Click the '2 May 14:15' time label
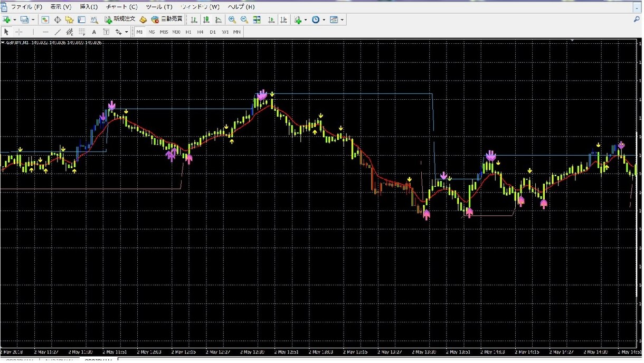Image resolution: width=644 pixels, height=363 pixels. click(526, 352)
